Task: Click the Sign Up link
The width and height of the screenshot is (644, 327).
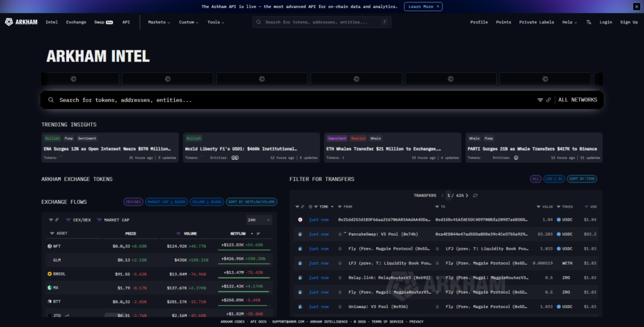Action: pos(629,22)
